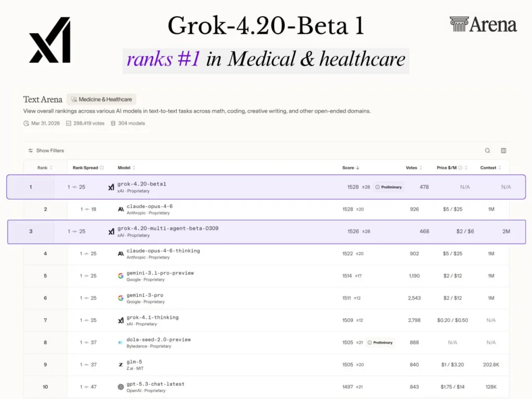Click the Google icon beside gemini-3.1-pro-preview
The width and height of the screenshot is (532, 399).
(119, 275)
